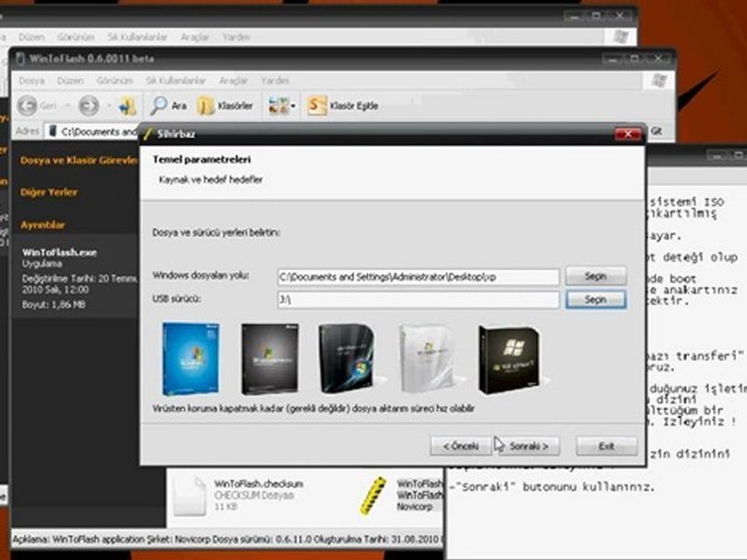Collapse the Ayrıntılar details panel
This screenshot has width=747, height=560.
tap(42, 225)
